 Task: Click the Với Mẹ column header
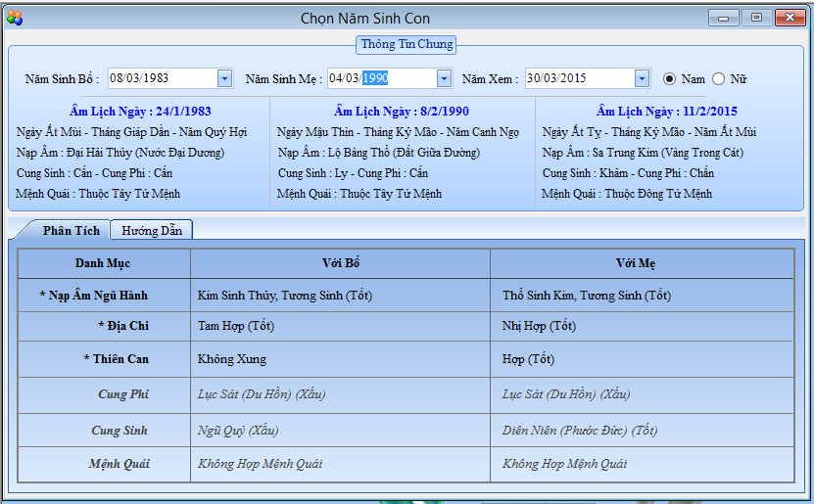642,263
